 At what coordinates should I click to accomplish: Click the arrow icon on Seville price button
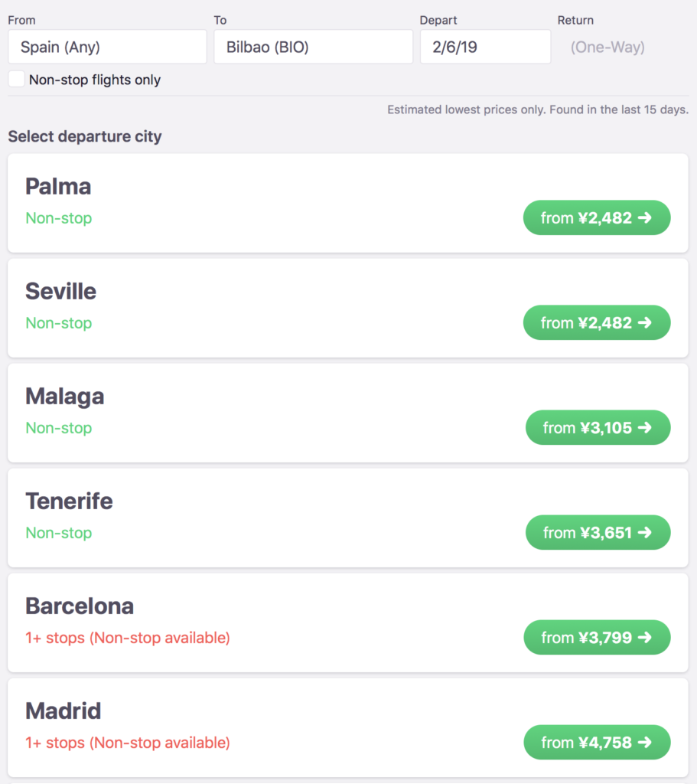point(644,322)
